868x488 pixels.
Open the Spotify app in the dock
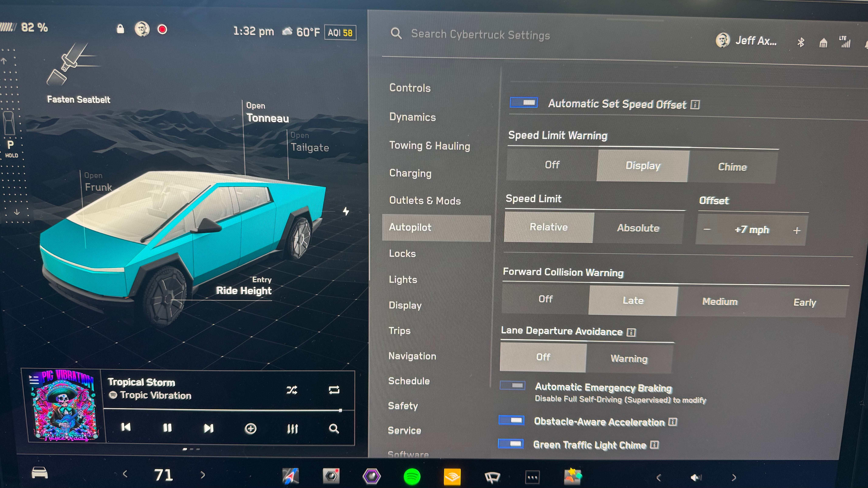tap(412, 477)
